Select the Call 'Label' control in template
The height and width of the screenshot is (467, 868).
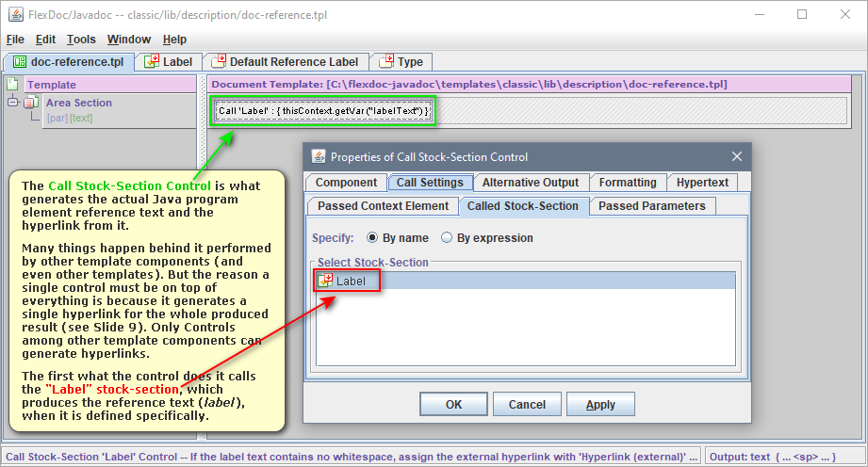(x=323, y=111)
